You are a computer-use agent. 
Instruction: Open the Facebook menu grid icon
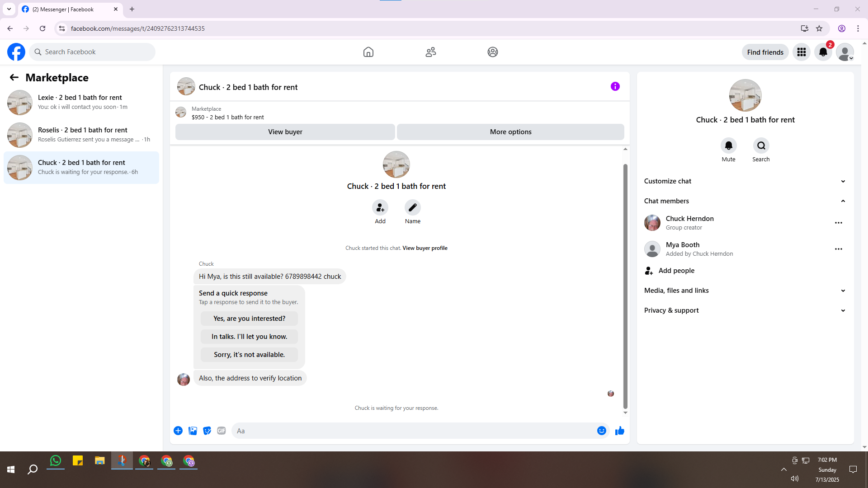(x=801, y=52)
